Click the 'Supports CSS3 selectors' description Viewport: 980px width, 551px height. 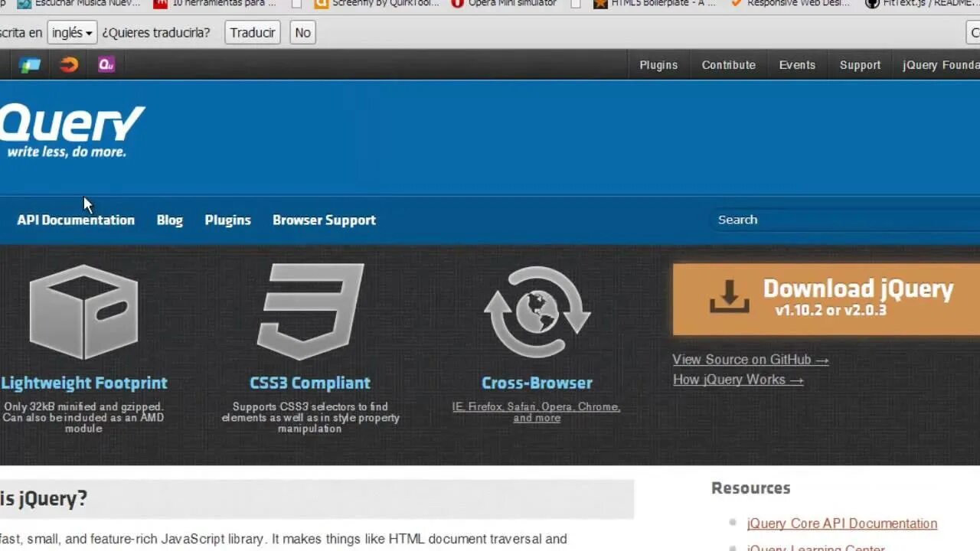(310, 417)
